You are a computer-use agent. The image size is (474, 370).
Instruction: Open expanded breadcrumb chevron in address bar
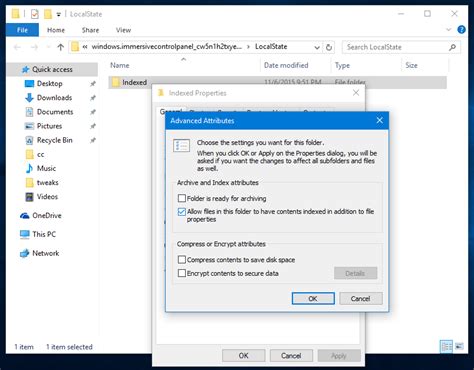click(x=85, y=47)
